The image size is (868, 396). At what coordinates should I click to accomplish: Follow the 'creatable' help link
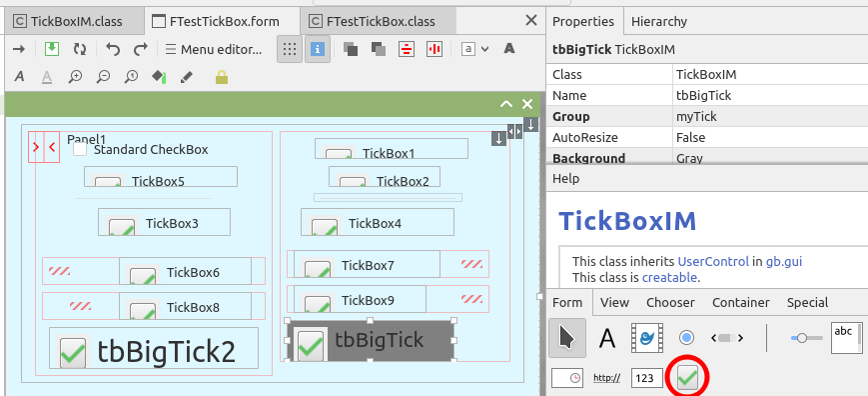pyautogui.click(x=668, y=277)
